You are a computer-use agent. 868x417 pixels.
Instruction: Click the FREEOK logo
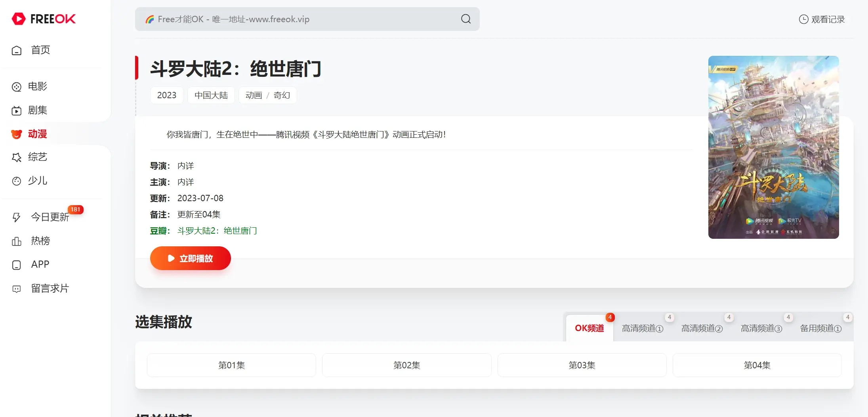pyautogui.click(x=44, y=19)
